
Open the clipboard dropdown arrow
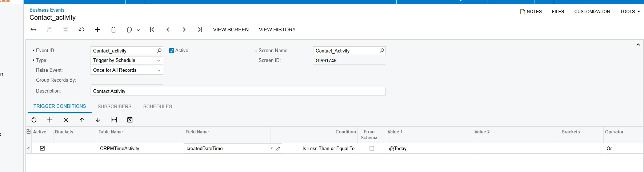coord(138,30)
